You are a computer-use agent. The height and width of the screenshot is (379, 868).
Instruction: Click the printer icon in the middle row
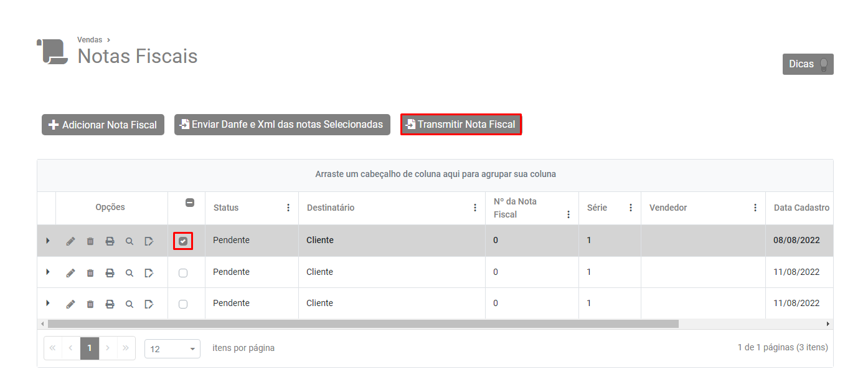[110, 273]
